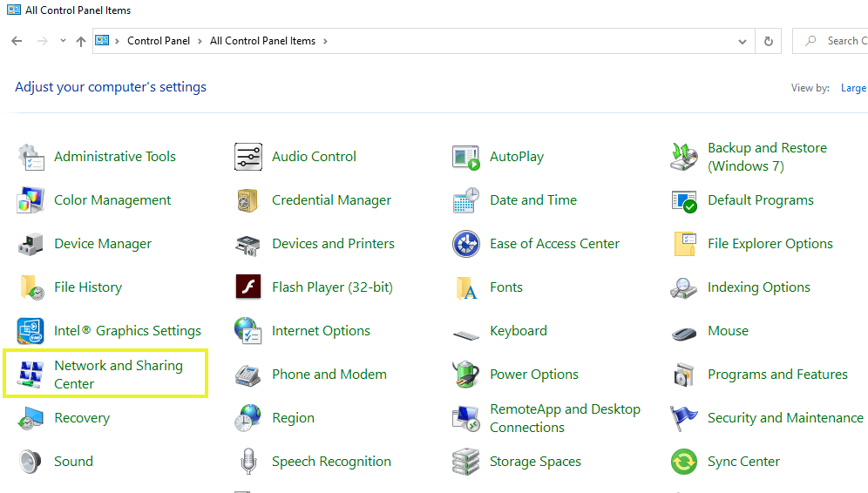Viewport: 868px width, 493px height.
Task: Click the Control Panel icon in address bar
Action: click(x=103, y=40)
